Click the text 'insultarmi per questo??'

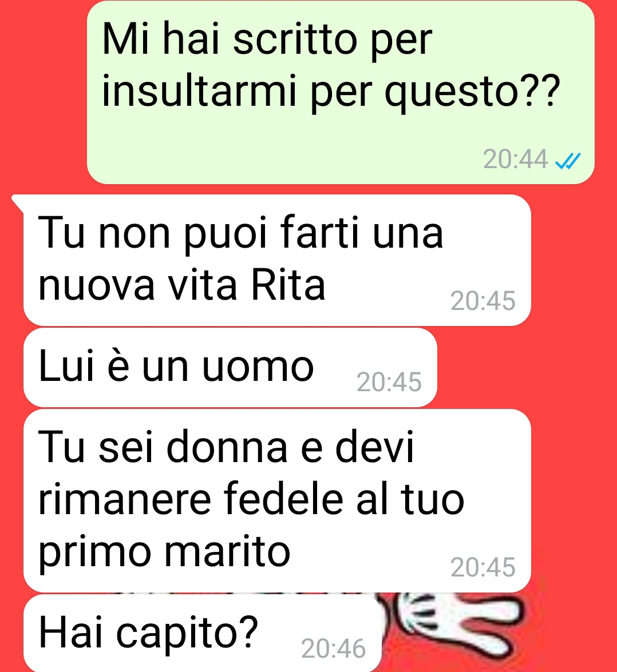pos(331,92)
